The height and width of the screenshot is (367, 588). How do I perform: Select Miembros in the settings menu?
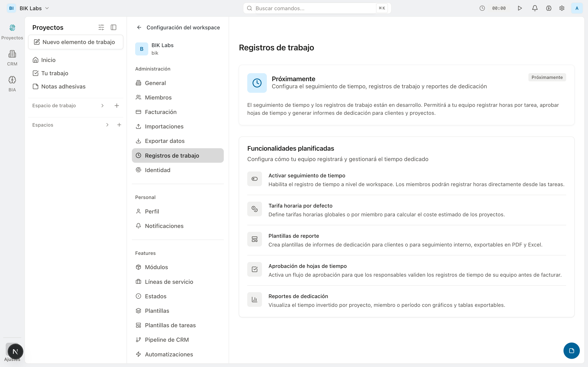(158, 98)
